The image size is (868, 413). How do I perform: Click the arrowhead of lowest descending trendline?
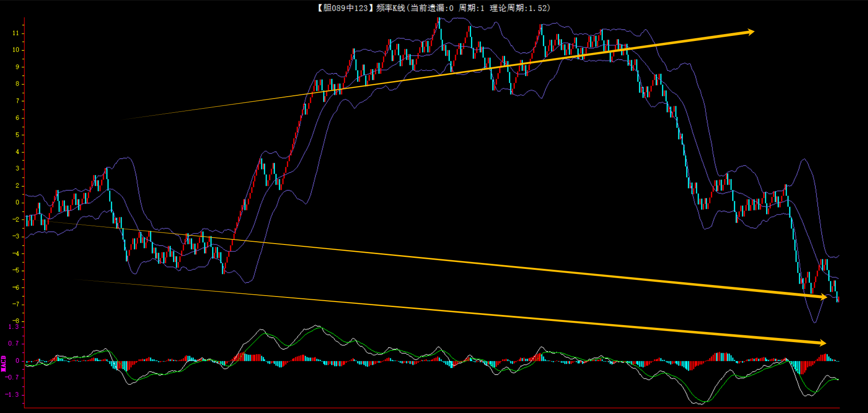822,343
